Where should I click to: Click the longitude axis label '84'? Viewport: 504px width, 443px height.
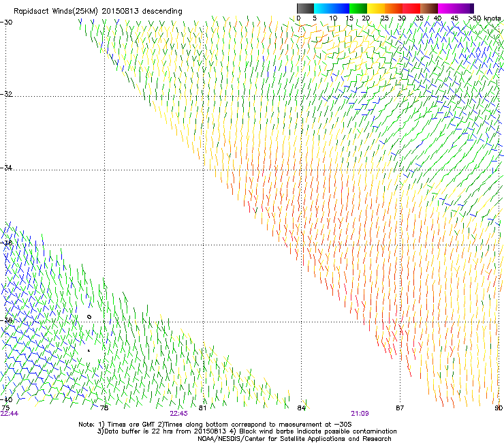(301, 408)
